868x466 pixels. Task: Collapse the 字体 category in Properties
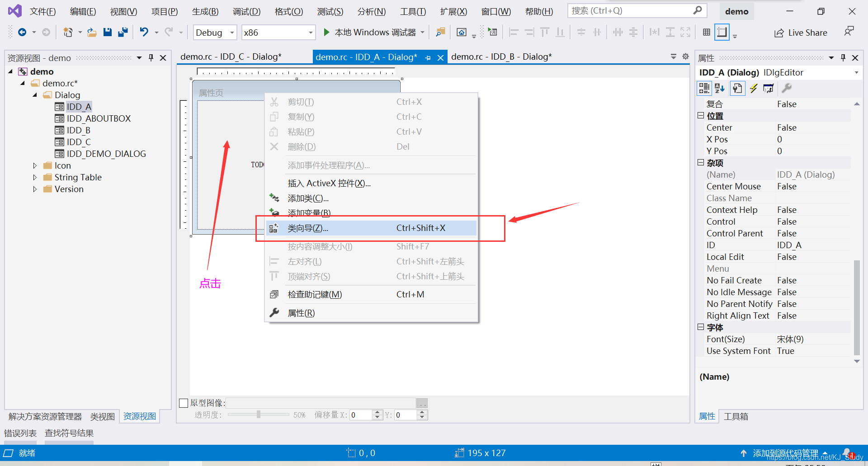701,327
